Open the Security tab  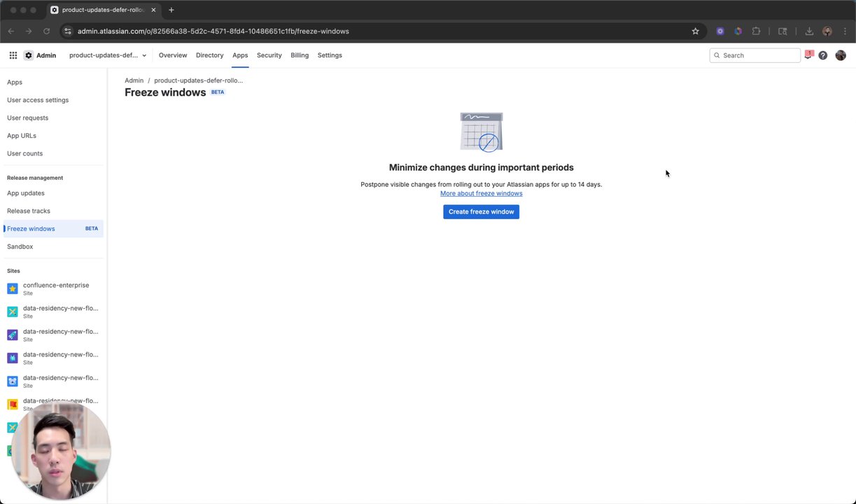point(269,55)
